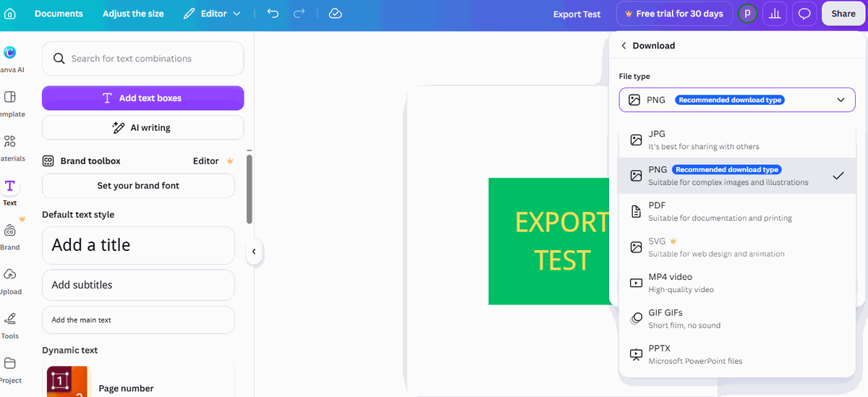Open the Brand sidebar panel
This screenshot has height=397, width=868.
(x=10, y=236)
